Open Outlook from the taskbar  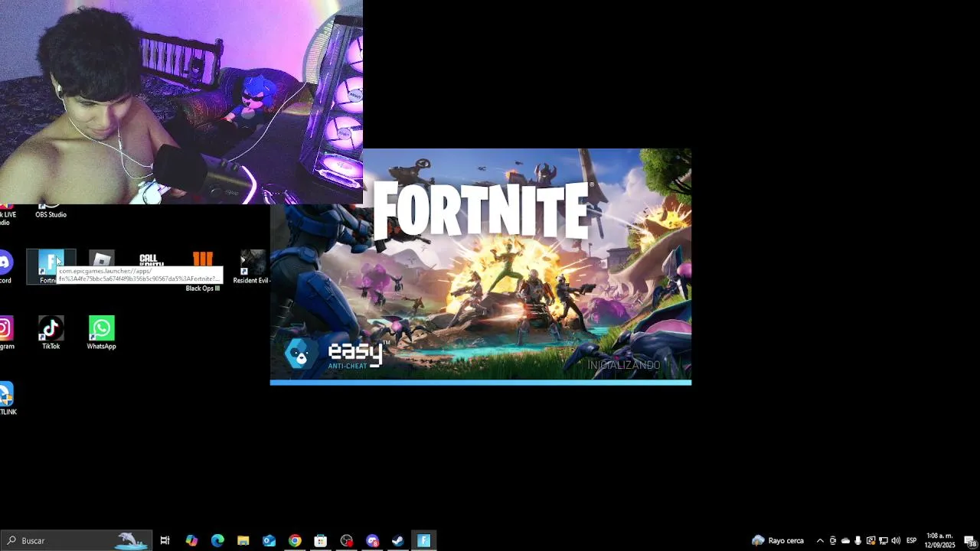click(269, 540)
